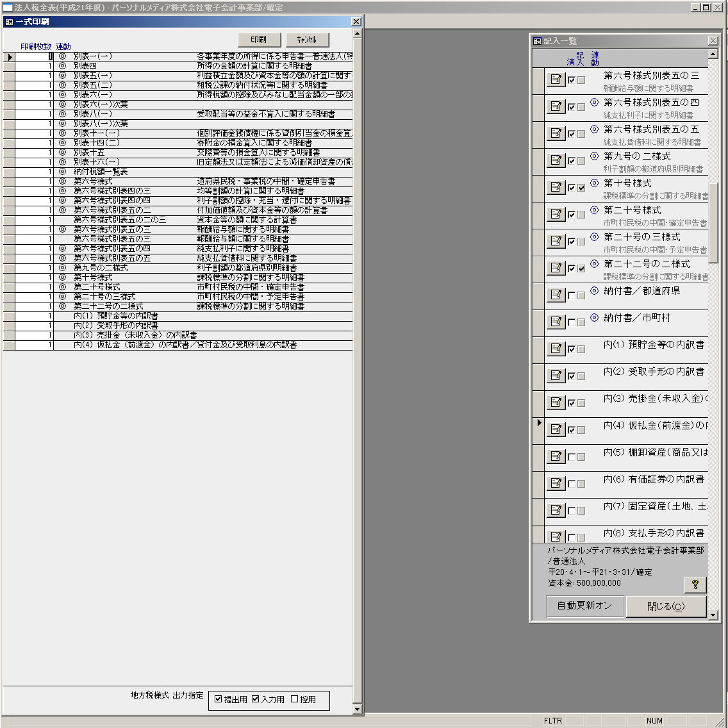Viewport: 728px width, 728px height.
Task: Open the entry form icon for 納付書／都道府県
Action: point(556,295)
